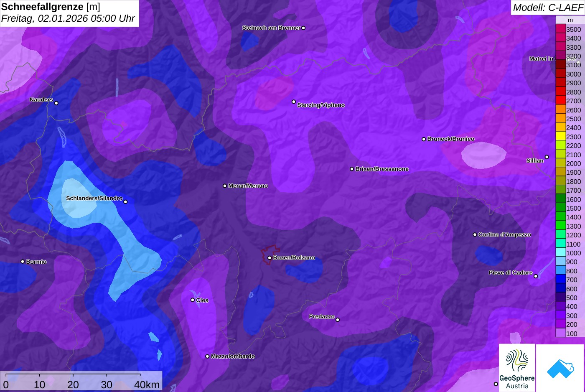585x392 pixels.
Task: Select the cyan 1000 legend swatch
Action: [560, 253]
